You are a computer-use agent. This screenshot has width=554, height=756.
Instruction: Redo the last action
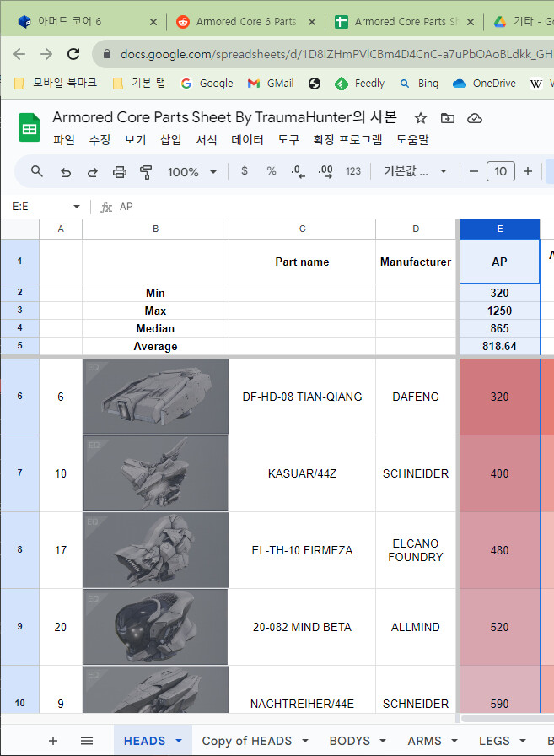pos(93,171)
